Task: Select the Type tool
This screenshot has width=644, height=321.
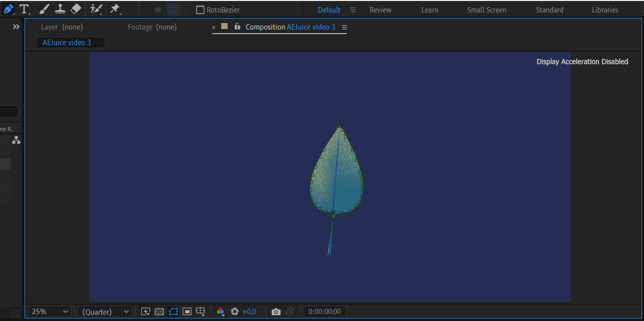Action: point(24,9)
